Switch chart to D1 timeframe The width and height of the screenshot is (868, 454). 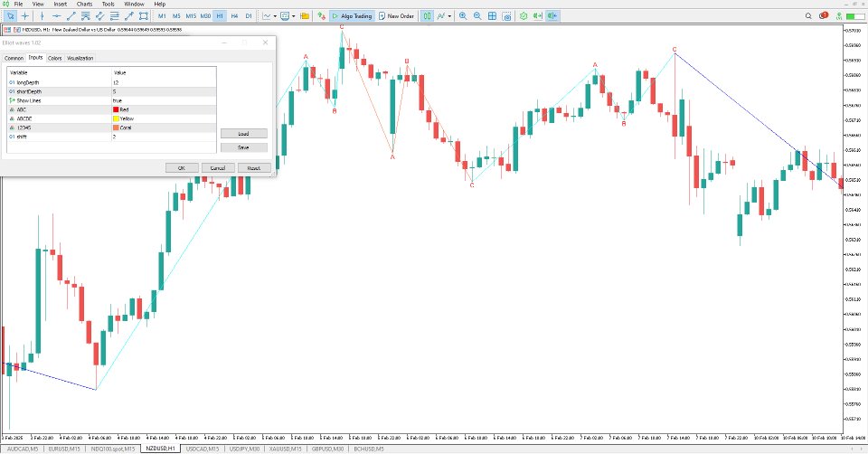click(x=249, y=16)
